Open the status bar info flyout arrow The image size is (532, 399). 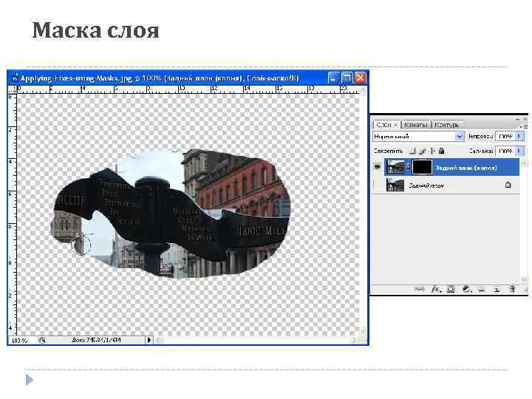(149, 340)
